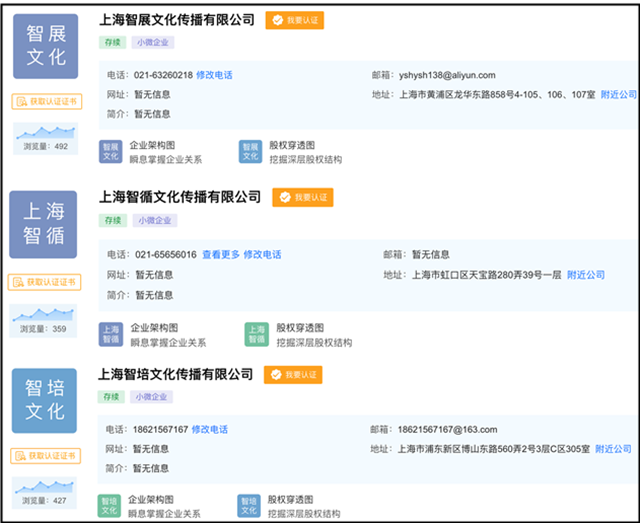Click 获取认证证书 under 智展文化 logo

46,102
